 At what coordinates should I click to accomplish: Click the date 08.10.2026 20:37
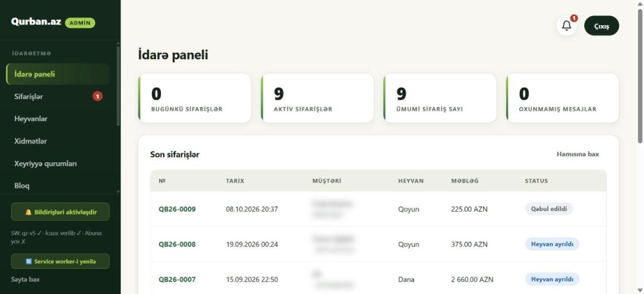(x=252, y=209)
